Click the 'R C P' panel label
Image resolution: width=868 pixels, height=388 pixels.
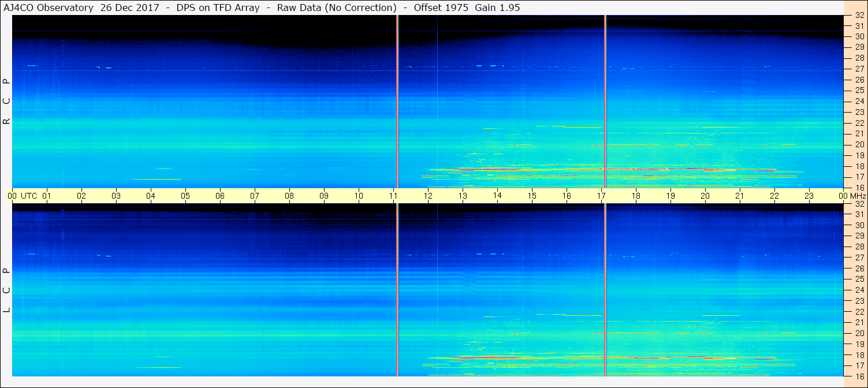(x=6, y=101)
